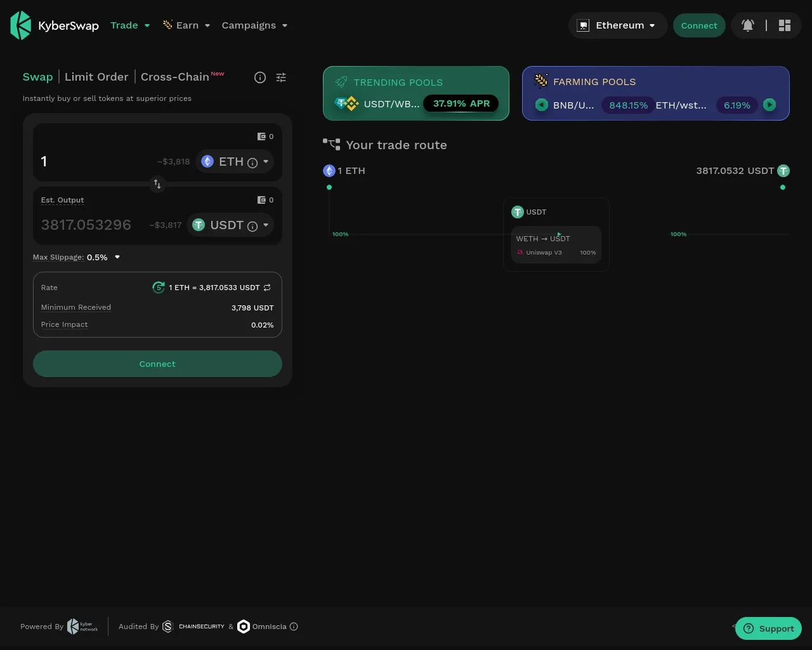Image resolution: width=812 pixels, height=650 pixels.
Task: Open the Ethereum network selector
Action: (x=618, y=25)
